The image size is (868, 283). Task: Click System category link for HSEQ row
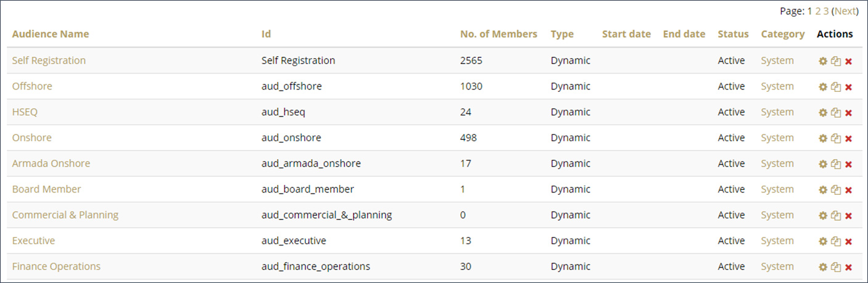(x=777, y=112)
